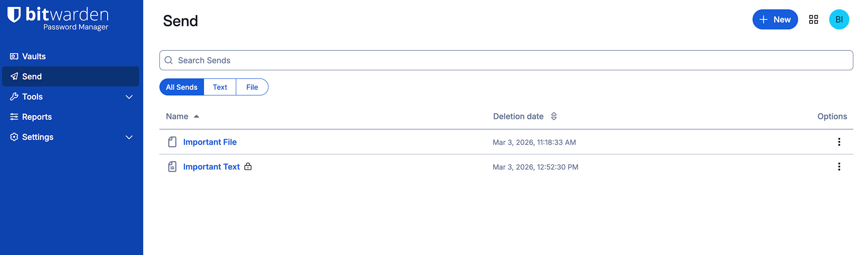The height and width of the screenshot is (255, 868).
Task: Open the BI account avatar menu
Action: click(x=839, y=20)
